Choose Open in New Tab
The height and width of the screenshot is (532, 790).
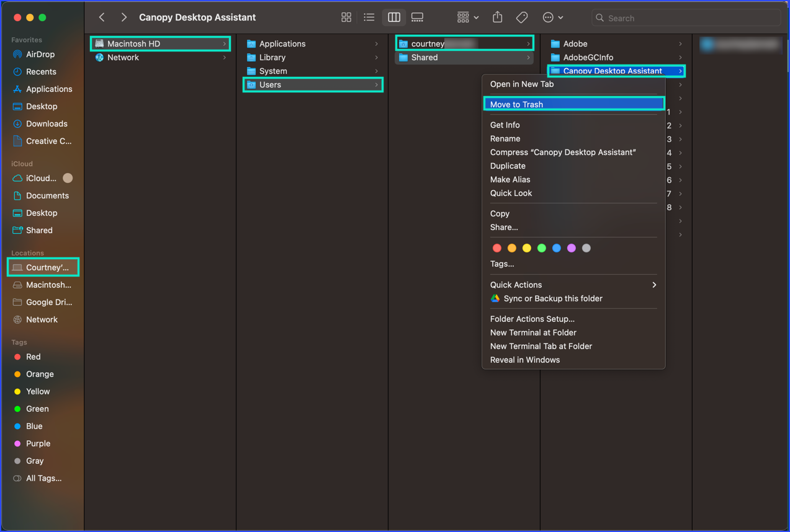click(573, 84)
